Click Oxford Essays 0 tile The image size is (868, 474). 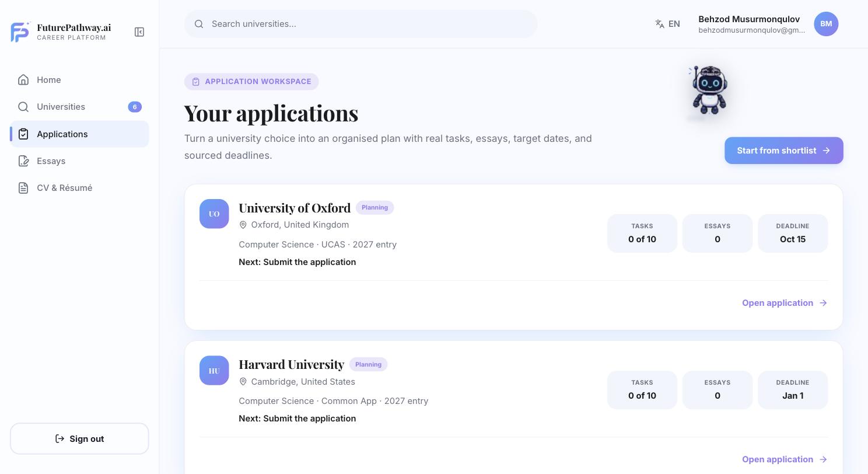click(717, 233)
